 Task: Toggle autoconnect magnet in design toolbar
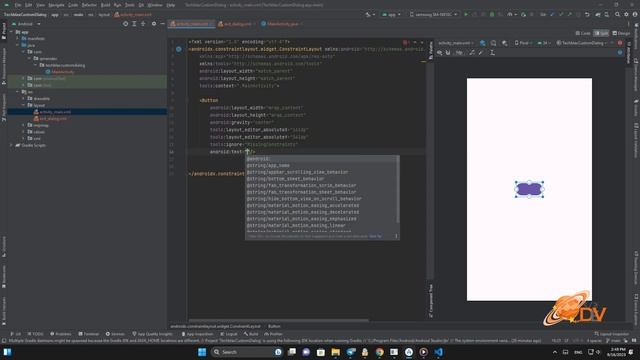pyautogui.click(x=448, y=53)
